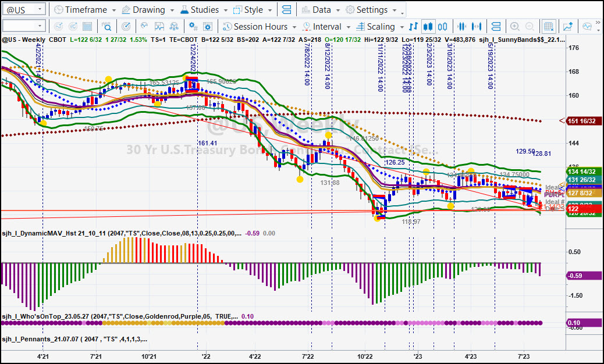Click the speech bubble wave icon
The image size is (604, 364).
coord(587,27)
